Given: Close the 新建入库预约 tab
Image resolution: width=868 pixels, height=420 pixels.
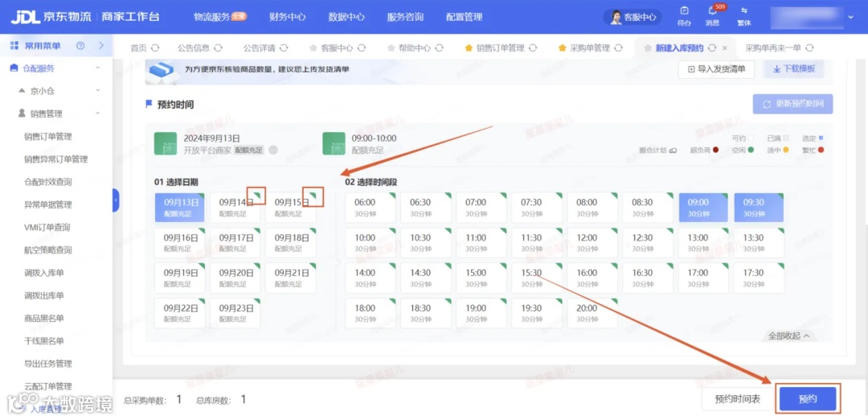Looking at the screenshot, I should (x=725, y=48).
